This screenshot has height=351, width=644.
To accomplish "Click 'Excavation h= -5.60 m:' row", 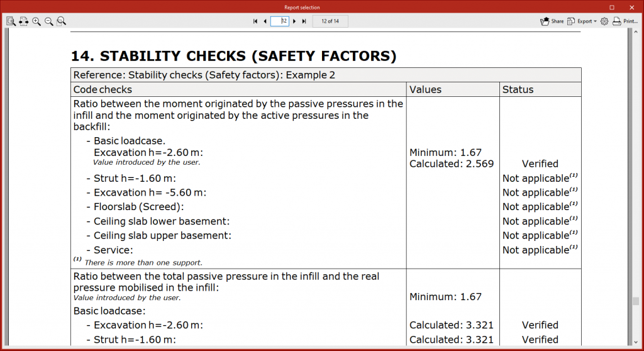I will (x=150, y=192).
